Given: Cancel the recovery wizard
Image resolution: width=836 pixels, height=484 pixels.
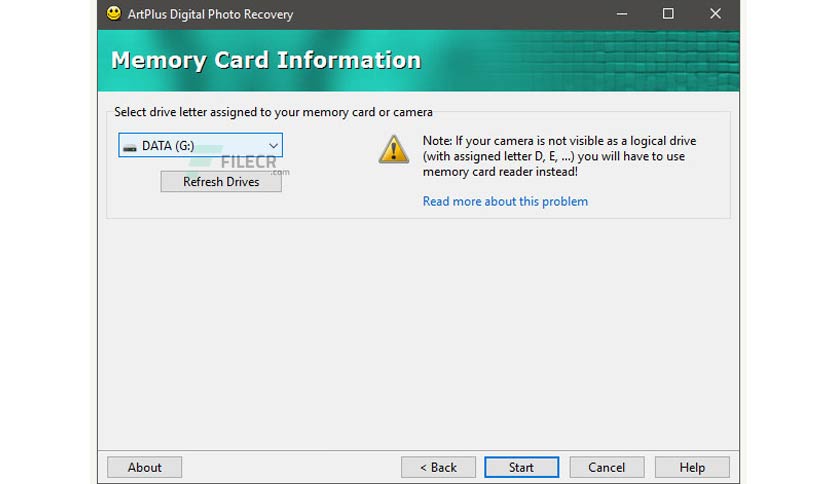Looking at the screenshot, I should [x=607, y=467].
